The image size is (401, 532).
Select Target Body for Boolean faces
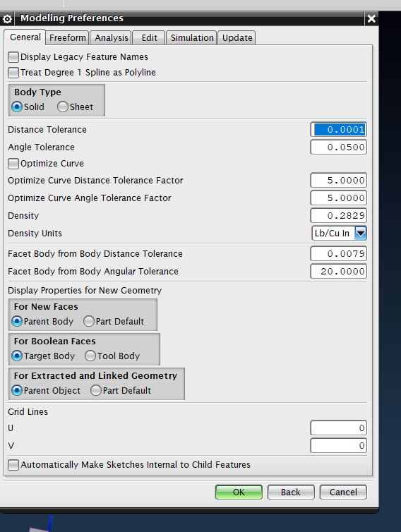17,356
